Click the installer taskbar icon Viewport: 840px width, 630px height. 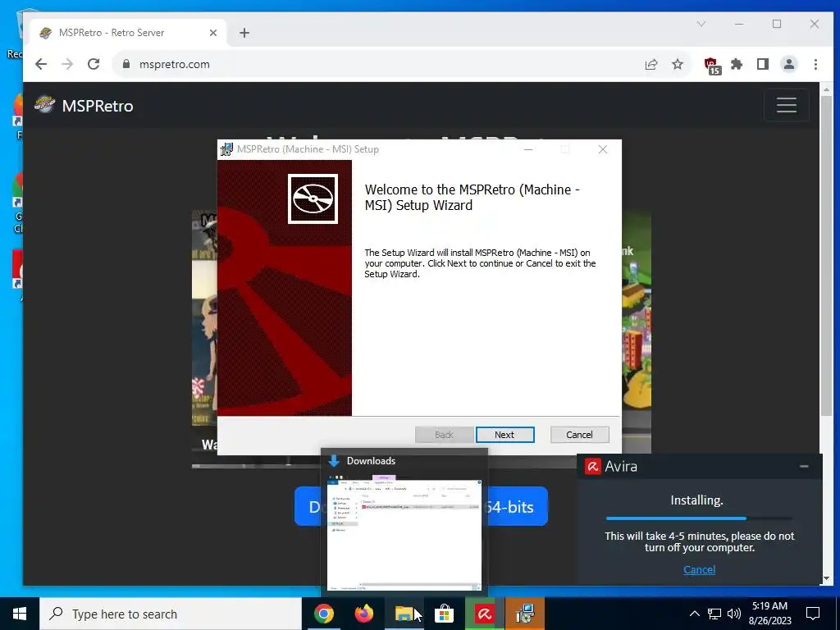pos(525,614)
